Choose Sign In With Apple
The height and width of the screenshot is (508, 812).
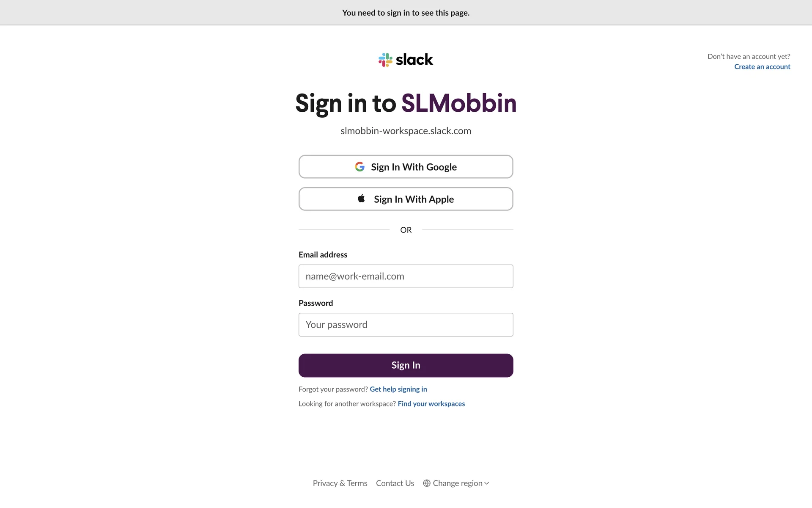[x=406, y=199]
